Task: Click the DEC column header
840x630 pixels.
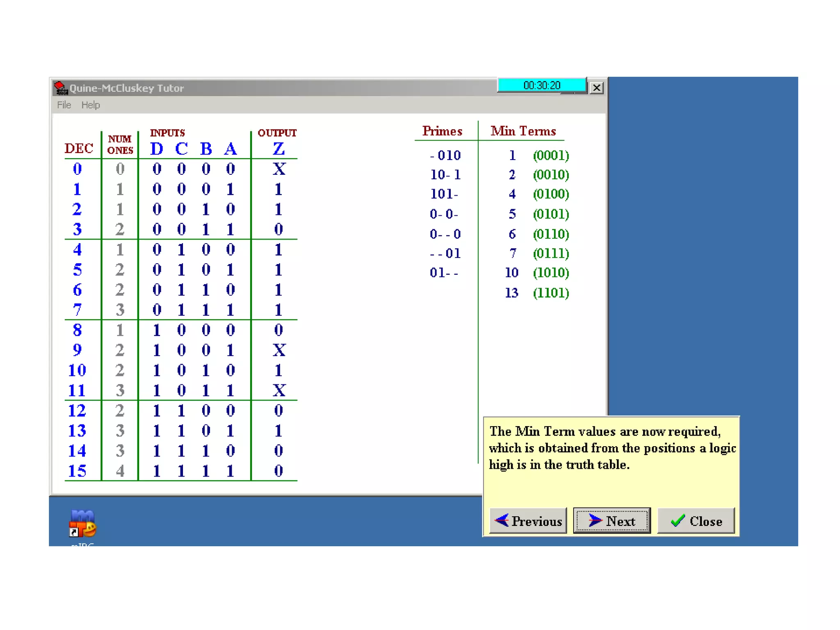Action: pyautogui.click(x=79, y=148)
